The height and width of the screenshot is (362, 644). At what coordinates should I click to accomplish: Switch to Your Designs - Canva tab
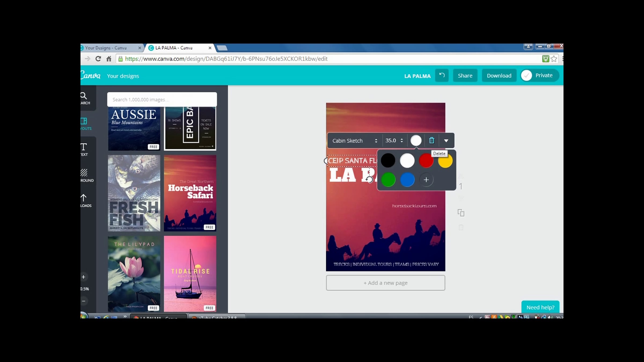(106, 48)
